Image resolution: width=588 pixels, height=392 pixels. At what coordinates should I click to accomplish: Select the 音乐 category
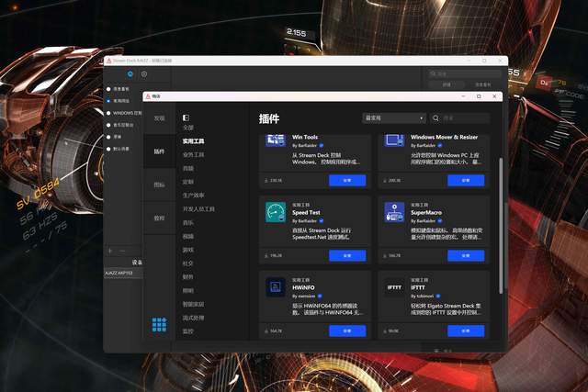(188, 222)
